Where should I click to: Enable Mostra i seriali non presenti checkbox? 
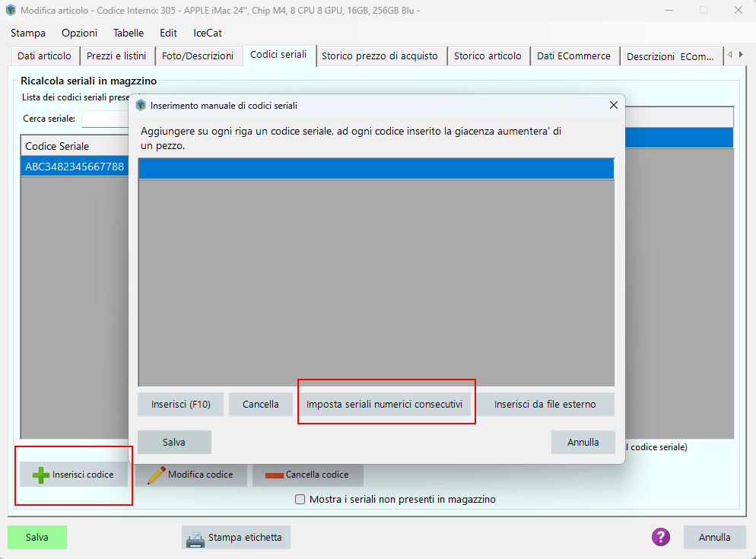300,500
